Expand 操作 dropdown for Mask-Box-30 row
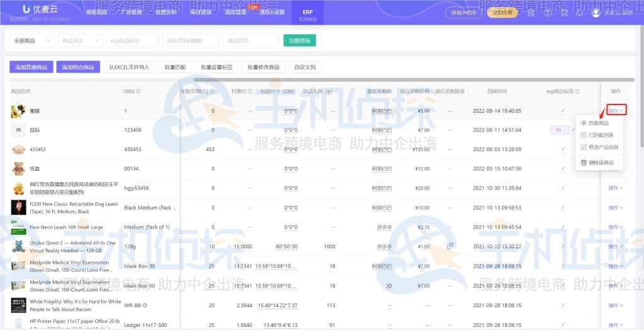644x330 pixels. pyautogui.click(x=616, y=266)
